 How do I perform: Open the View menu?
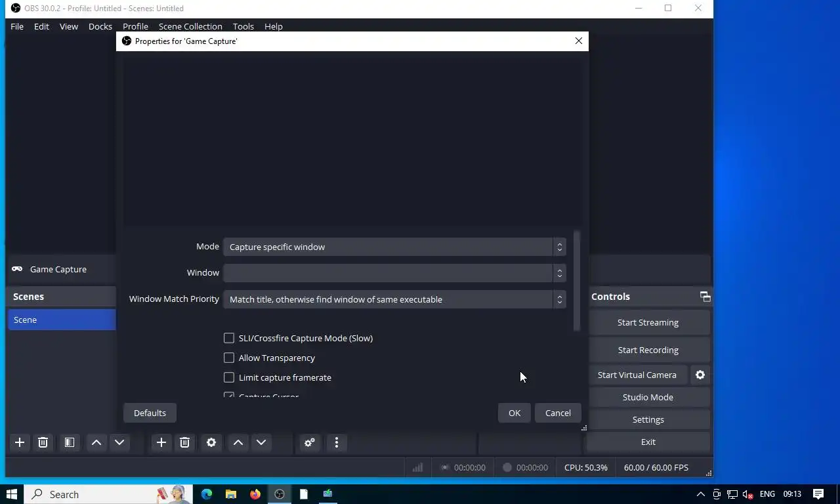(69, 26)
